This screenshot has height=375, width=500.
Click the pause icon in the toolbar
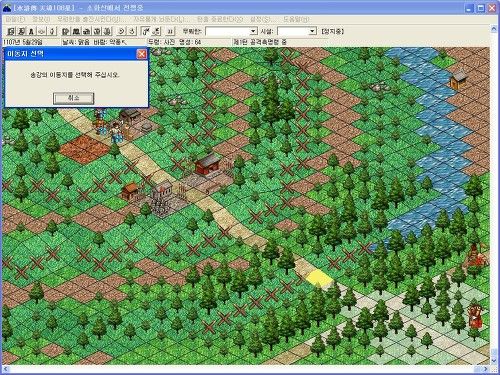click(170, 31)
